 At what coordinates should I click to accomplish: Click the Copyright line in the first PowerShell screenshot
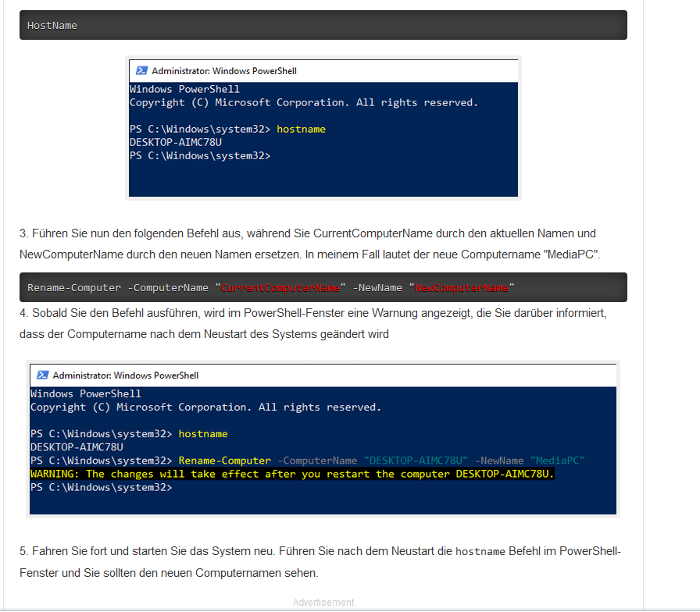pyautogui.click(x=304, y=102)
